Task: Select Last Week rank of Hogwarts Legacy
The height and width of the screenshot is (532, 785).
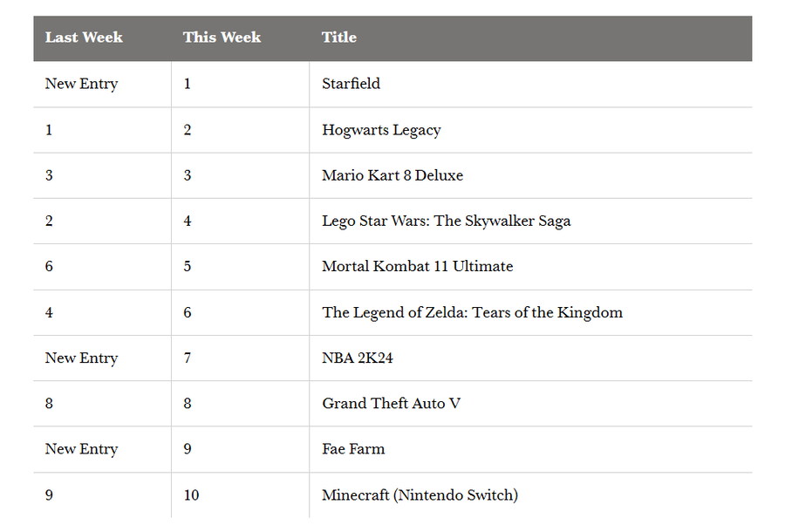Action: click(49, 130)
